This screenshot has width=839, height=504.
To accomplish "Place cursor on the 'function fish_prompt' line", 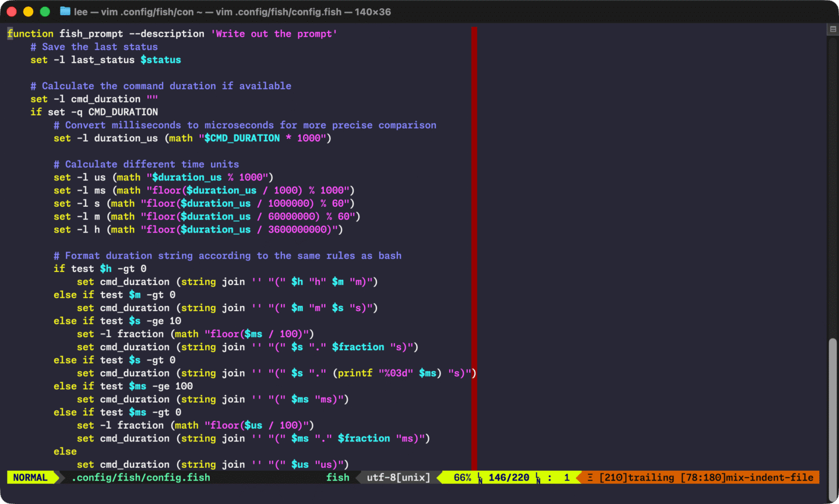I will tap(172, 34).
